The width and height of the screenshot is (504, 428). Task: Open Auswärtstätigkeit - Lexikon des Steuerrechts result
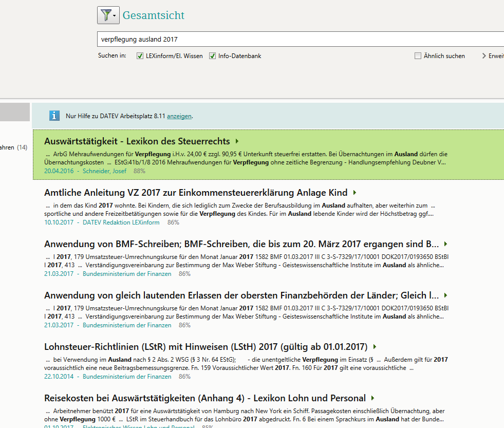coord(138,141)
